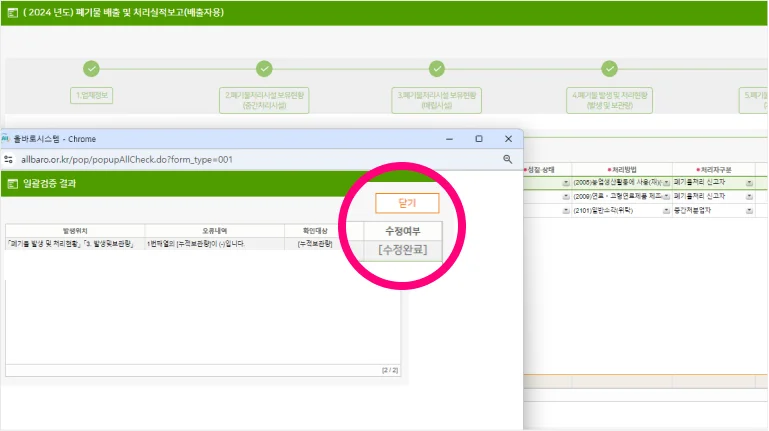769x431 pixels.
Task: Click the 발생위치 cell in the error row
Action: pyautogui.click(x=75, y=244)
